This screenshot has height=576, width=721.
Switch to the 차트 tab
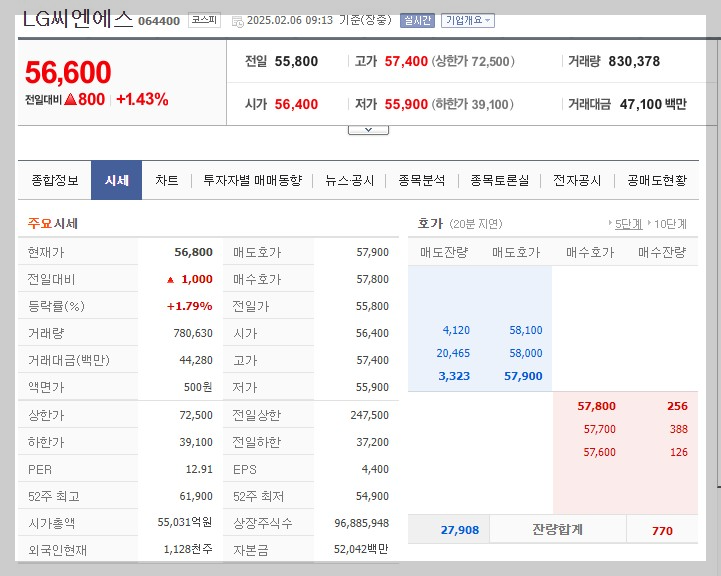click(x=166, y=180)
